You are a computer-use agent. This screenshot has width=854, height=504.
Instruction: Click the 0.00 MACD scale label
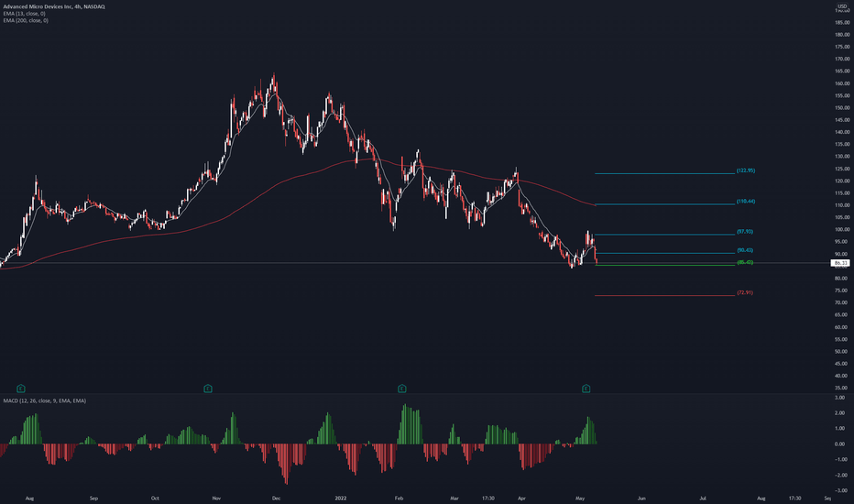[840, 444]
